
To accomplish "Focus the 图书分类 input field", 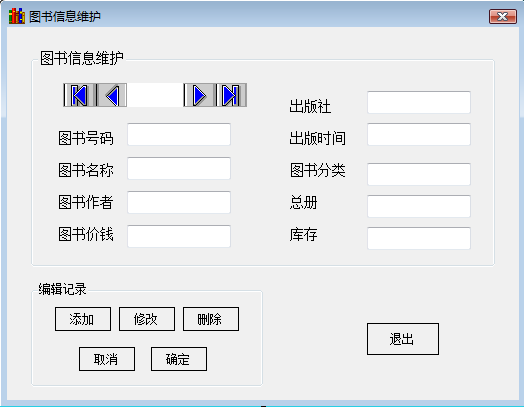I will coord(419,174).
